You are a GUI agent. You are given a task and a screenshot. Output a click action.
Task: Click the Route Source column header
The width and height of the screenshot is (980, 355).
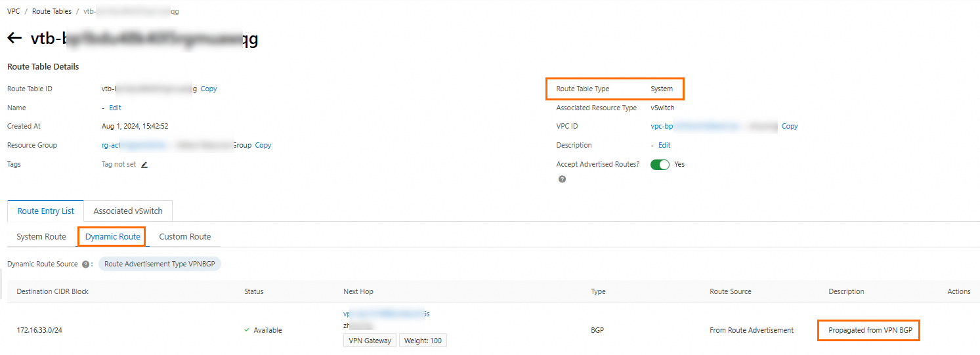click(x=731, y=291)
